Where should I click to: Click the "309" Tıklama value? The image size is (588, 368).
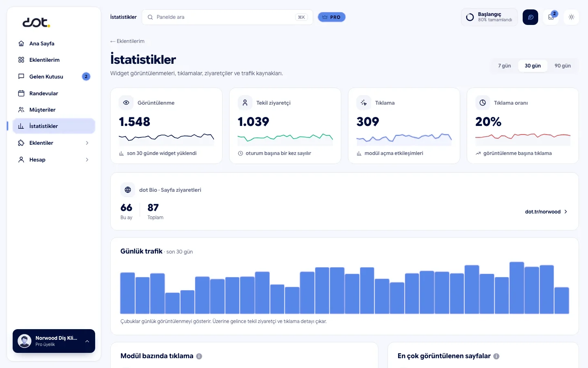[x=368, y=122]
